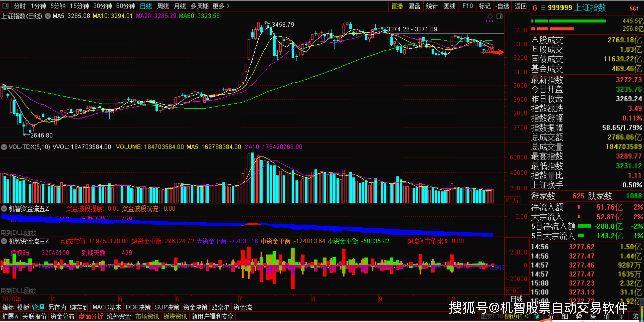Click the 999999 上证指数 title

[x=577, y=8]
